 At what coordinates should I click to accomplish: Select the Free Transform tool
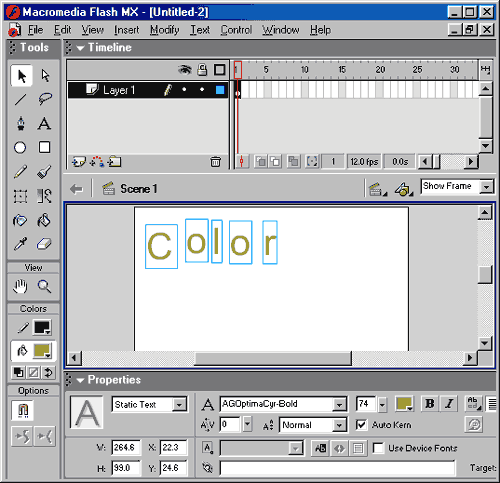(20, 196)
